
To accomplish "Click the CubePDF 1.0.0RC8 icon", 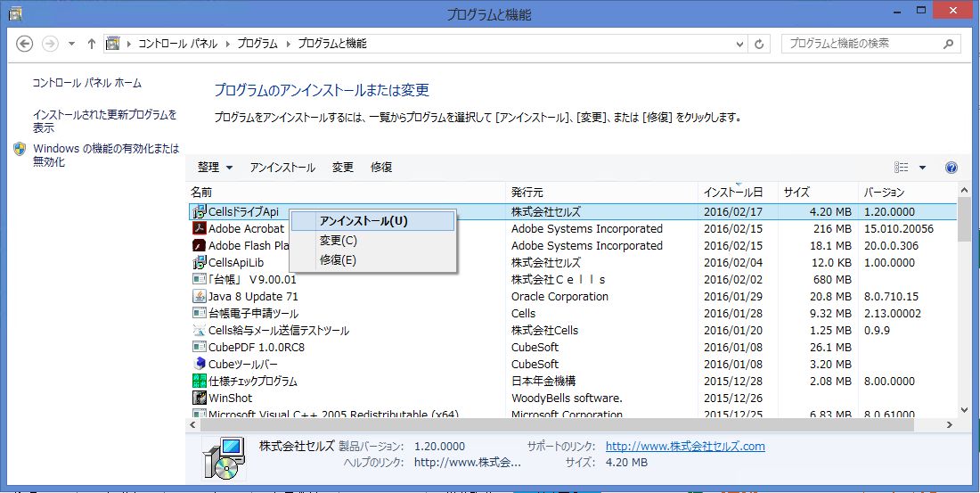I will click(200, 347).
